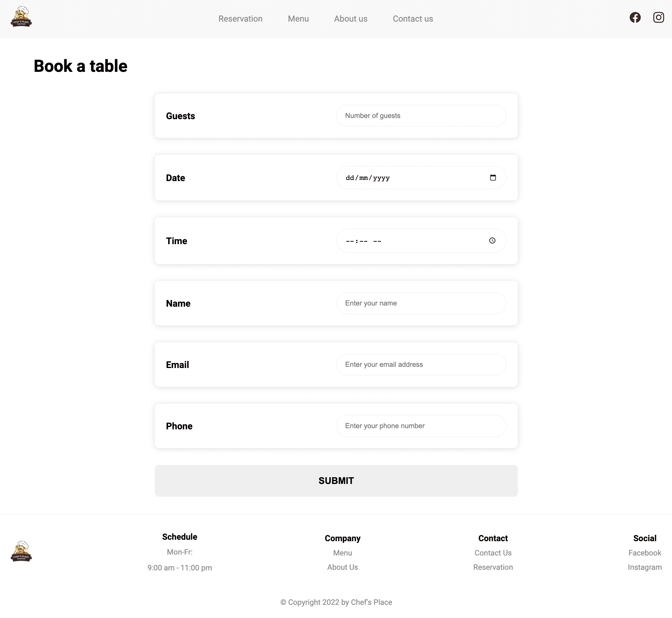The image size is (672, 618).
Task: Open Contact us from the top navigation
Action: (x=412, y=19)
